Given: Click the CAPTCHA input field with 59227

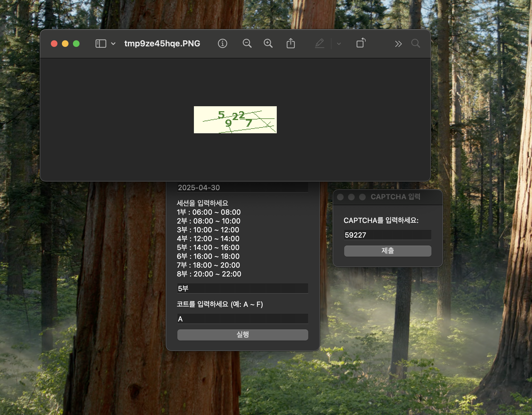Looking at the screenshot, I should (387, 235).
